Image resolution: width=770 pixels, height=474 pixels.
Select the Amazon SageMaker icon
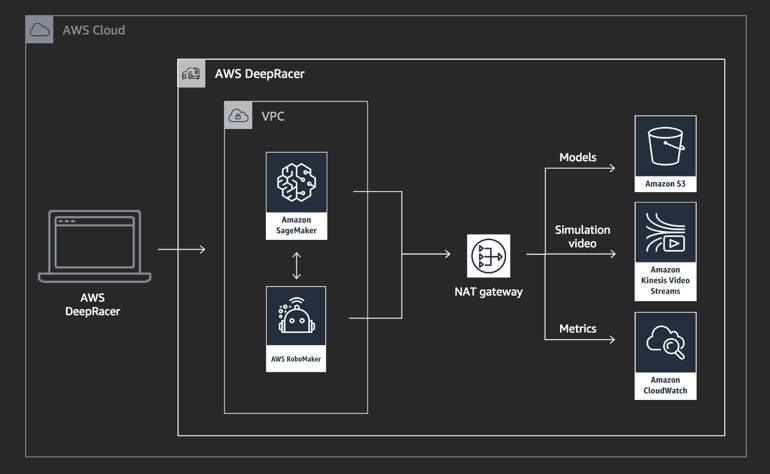[x=297, y=182]
